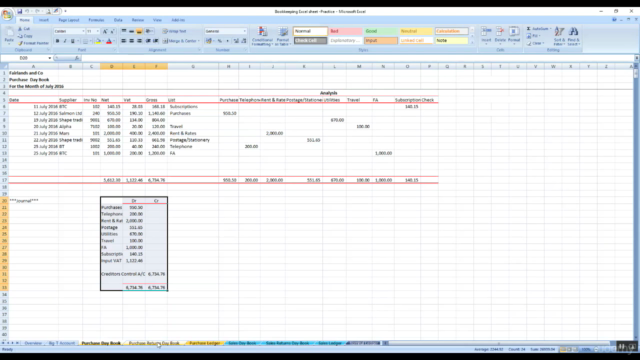Bottom-align the cell contents

139,31
